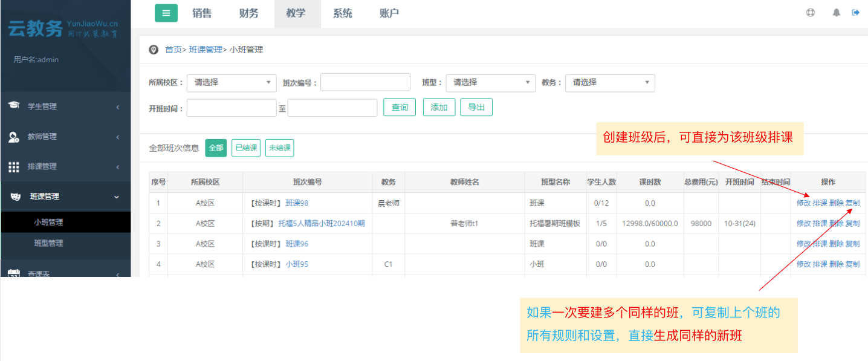This screenshot has height=361, width=868.
Task: Click the 教师管理 teacher icon
Action: [x=13, y=137]
